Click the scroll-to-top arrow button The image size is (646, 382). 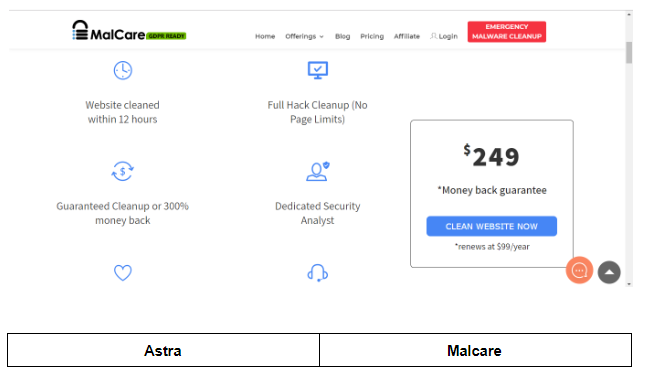click(x=609, y=272)
